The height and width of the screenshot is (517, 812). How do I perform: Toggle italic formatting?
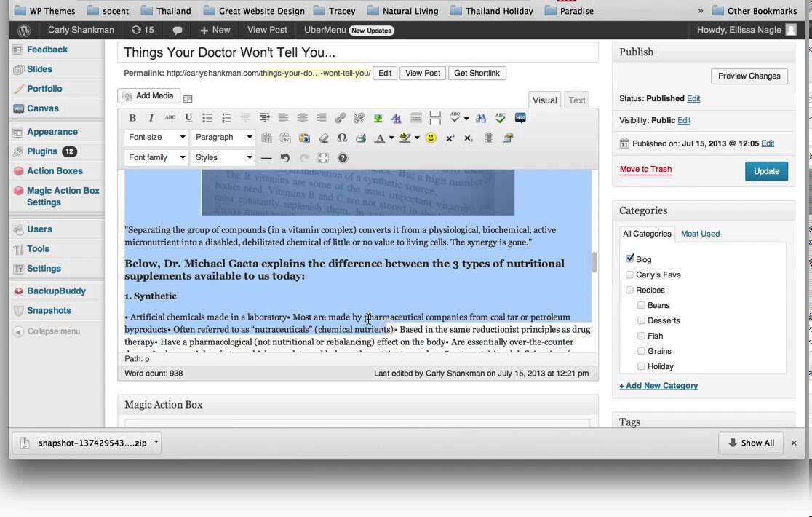151,118
